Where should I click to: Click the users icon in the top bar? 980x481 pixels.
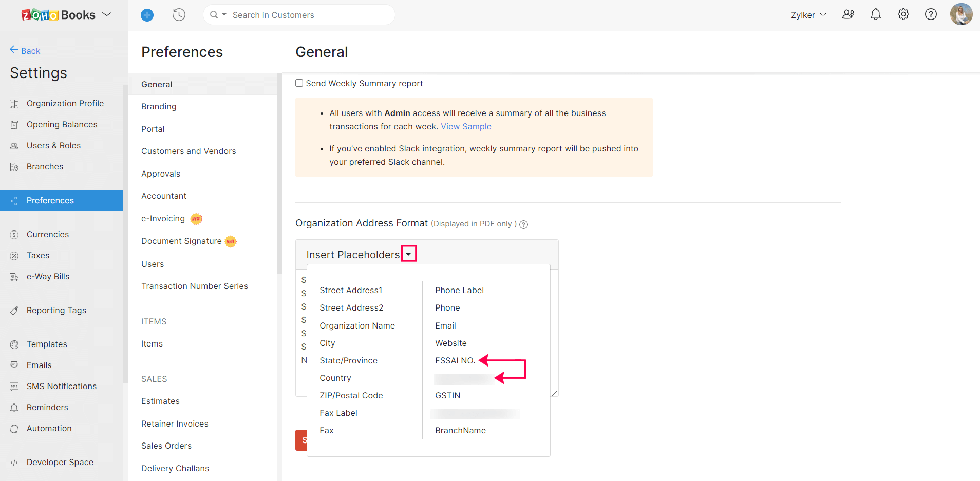click(847, 14)
